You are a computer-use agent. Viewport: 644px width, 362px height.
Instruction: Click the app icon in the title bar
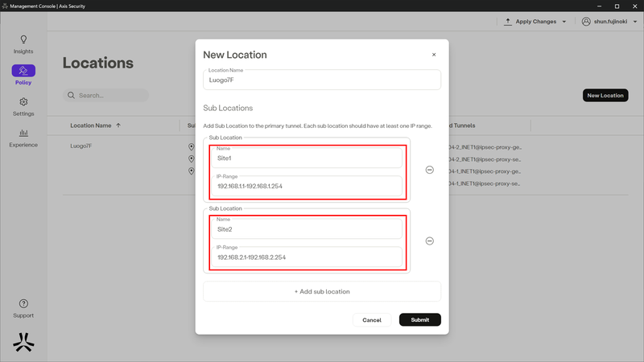click(5, 6)
